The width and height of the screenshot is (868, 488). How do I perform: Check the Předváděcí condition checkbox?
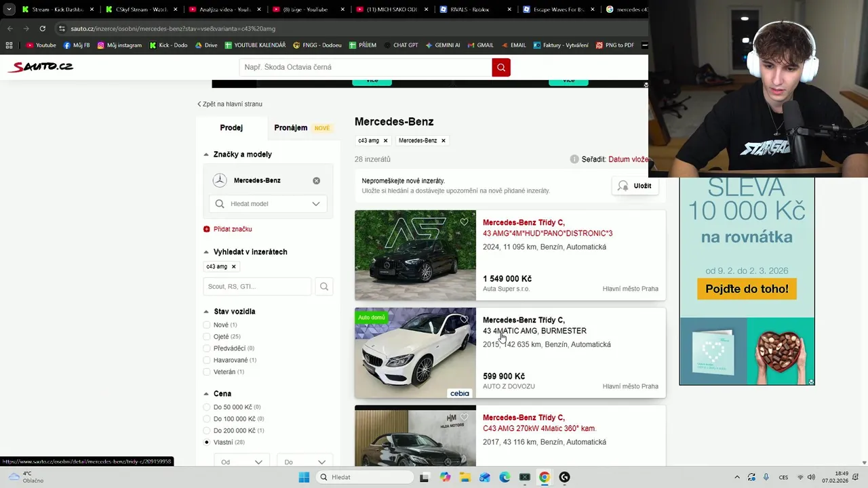(207, 348)
